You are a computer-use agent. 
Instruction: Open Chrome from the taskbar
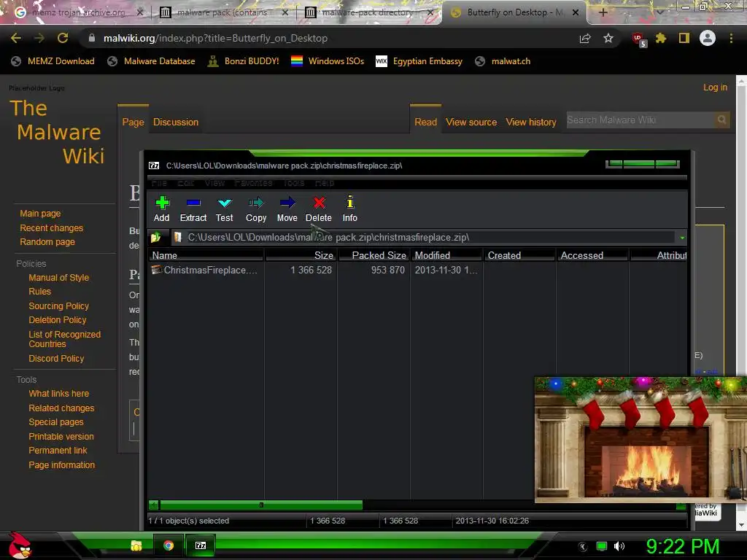tap(169, 545)
